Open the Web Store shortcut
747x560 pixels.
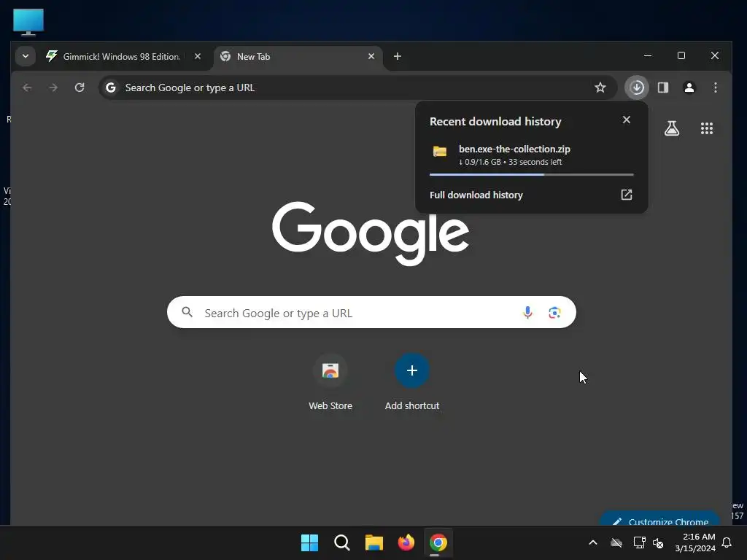[x=330, y=382]
